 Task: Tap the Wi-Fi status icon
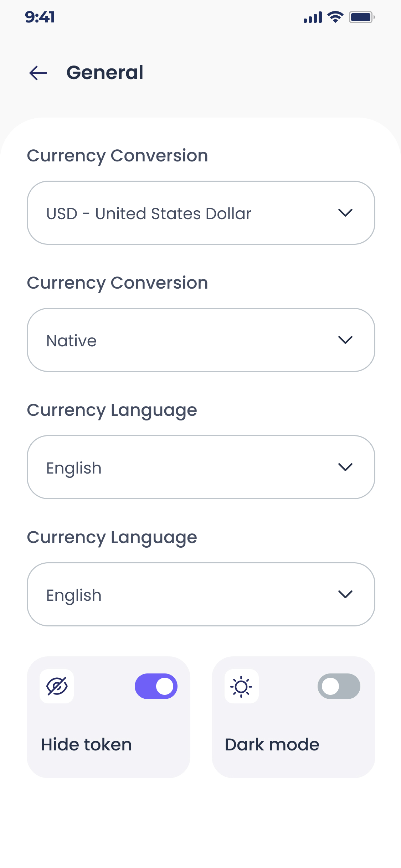(x=335, y=17)
